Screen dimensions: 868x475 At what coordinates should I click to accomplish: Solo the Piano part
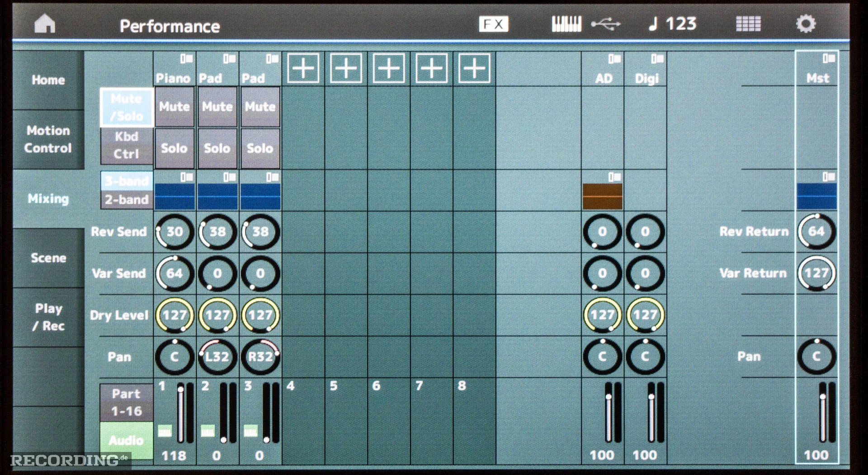click(175, 148)
